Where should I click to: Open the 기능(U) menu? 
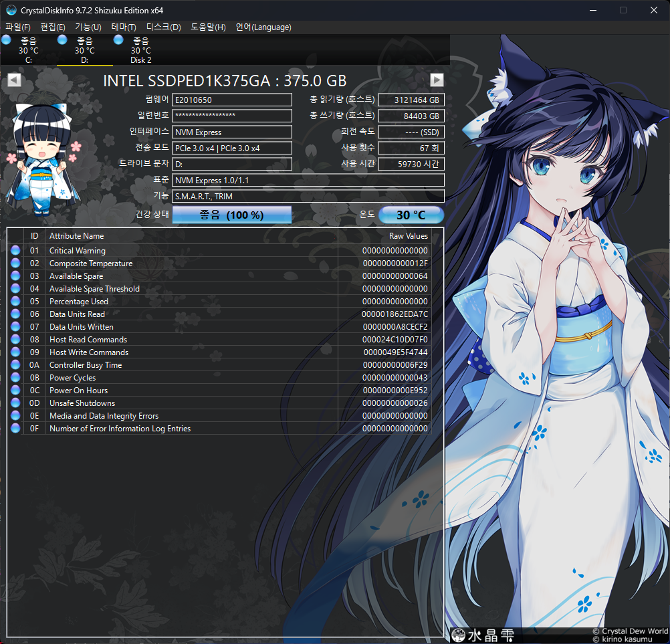pyautogui.click(x=88, y=27)
